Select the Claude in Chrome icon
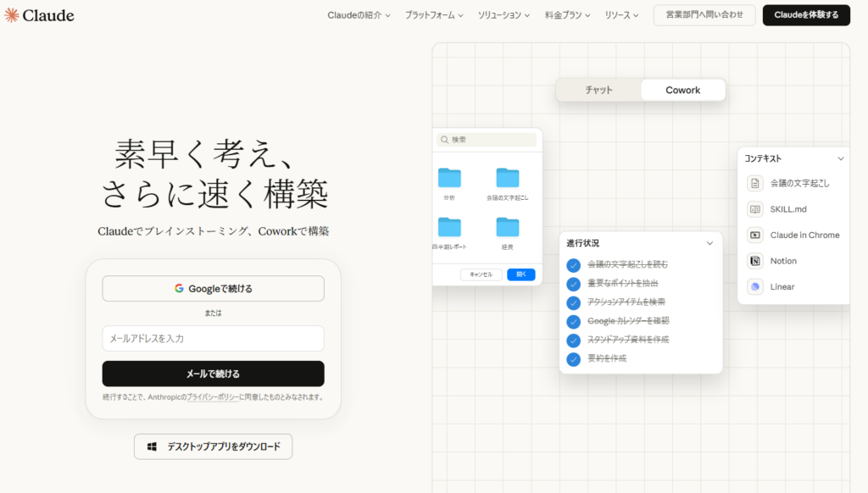Screen dimensions: 868x493 coord(754,235)
